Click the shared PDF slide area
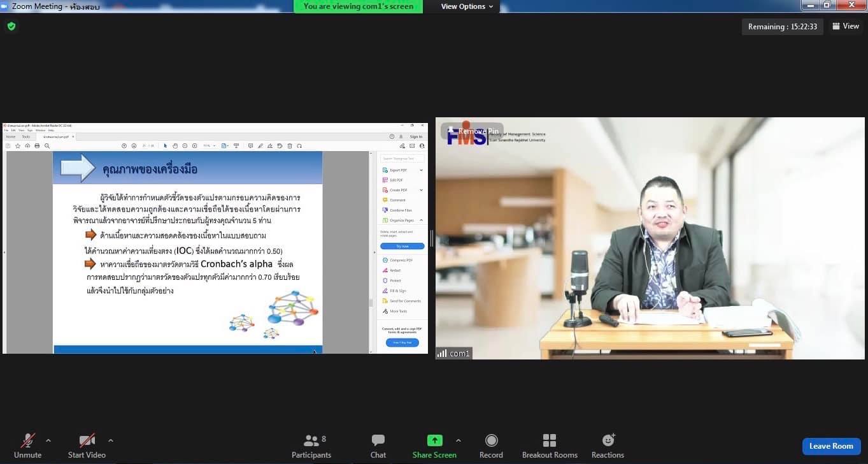This screenshot has height=464, width=868. tap(187, 249)
